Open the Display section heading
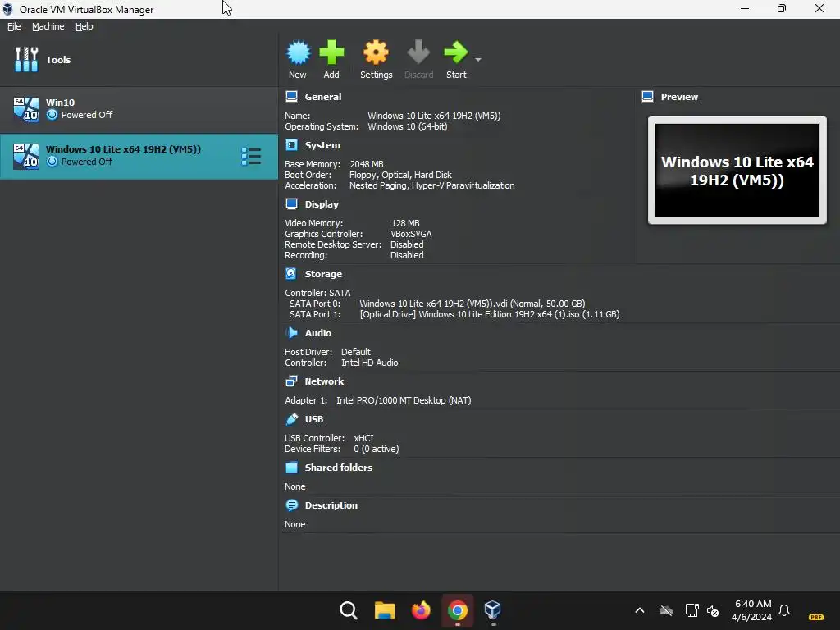Screen dimensions: 840x630 (322, 204)
